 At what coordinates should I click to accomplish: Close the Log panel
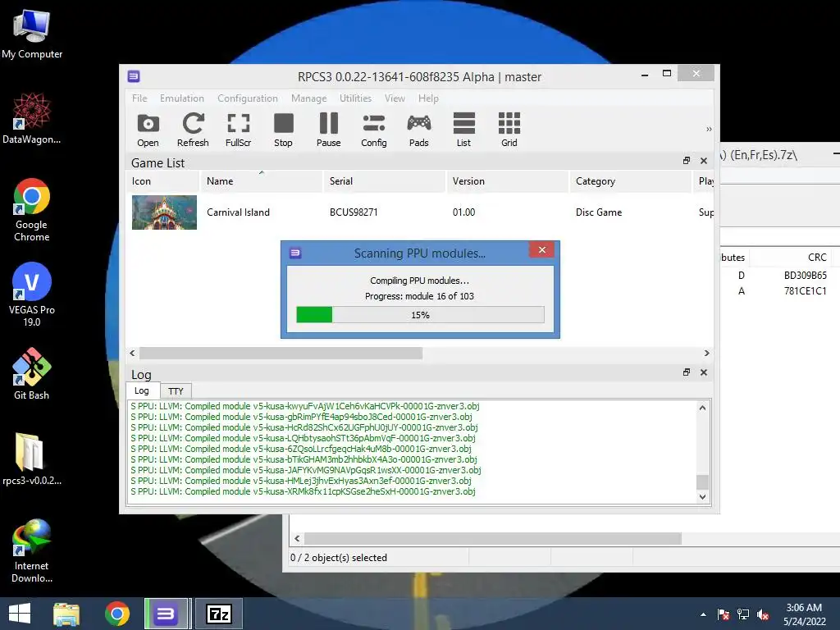[x=704, y=372]
